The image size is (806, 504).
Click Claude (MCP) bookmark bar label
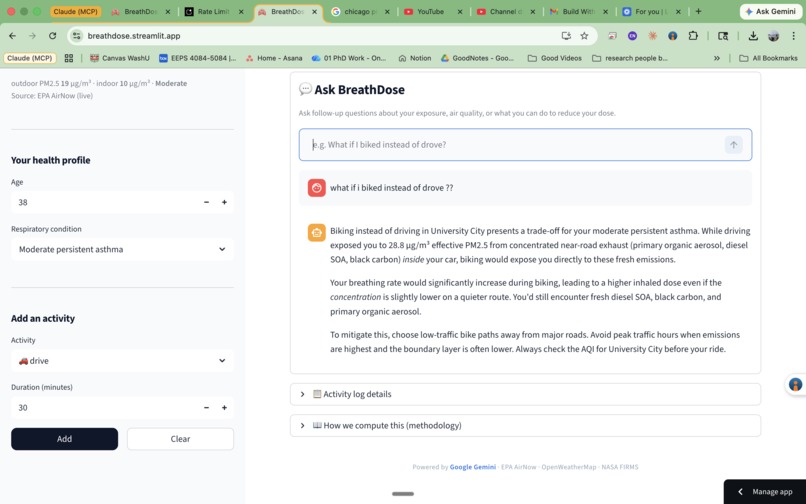[30, 58]
